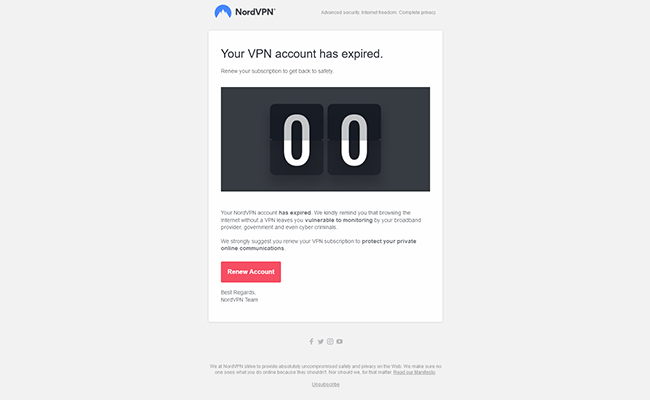Viewport: 650px width, 400px height.
Task: Open the Instagram icon in footer
Action: (330, 342)
